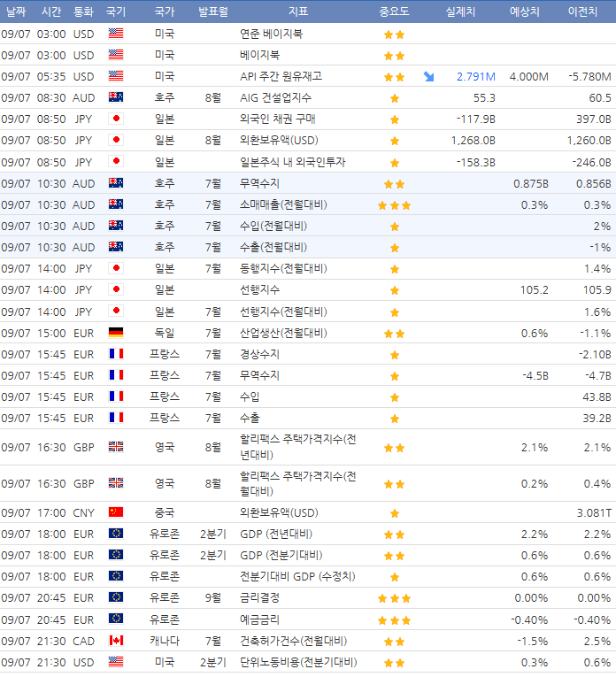Viewport: 616px width, 677px height.
Task: Click the France flag in 경상수지 row
Action: [x=116, y=354]
